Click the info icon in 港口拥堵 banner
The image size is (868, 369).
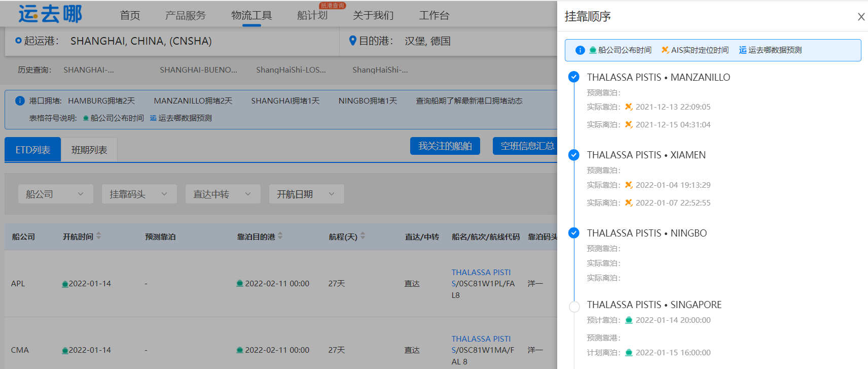point(20,100)
